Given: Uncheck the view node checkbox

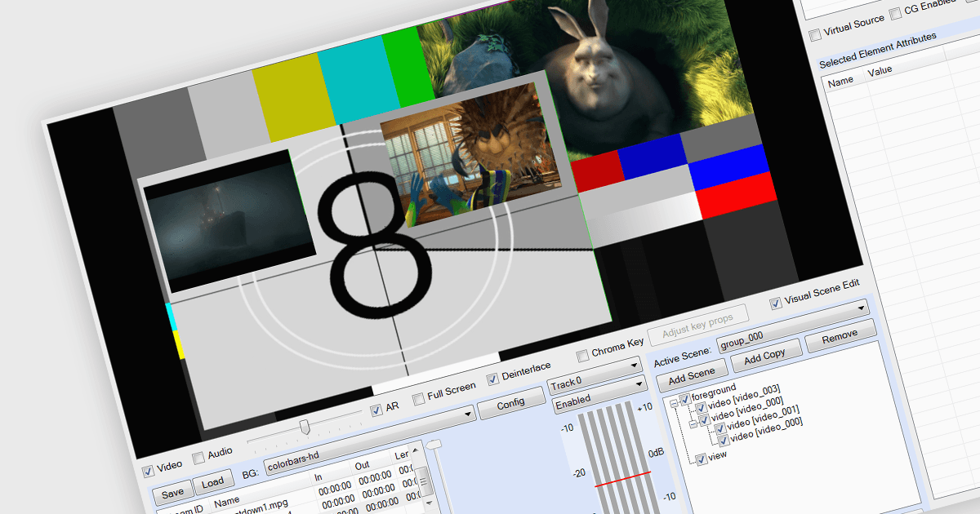Looking at the screenshot, I should click(x=701, y=459).
